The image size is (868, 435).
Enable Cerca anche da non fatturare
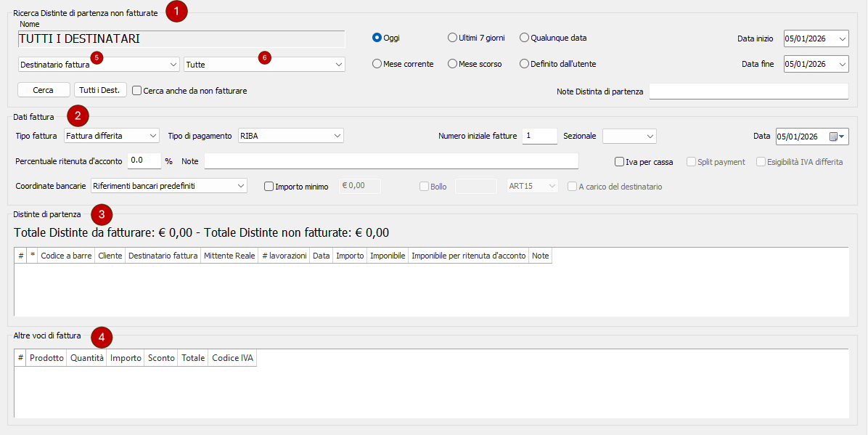pos(137,91)
